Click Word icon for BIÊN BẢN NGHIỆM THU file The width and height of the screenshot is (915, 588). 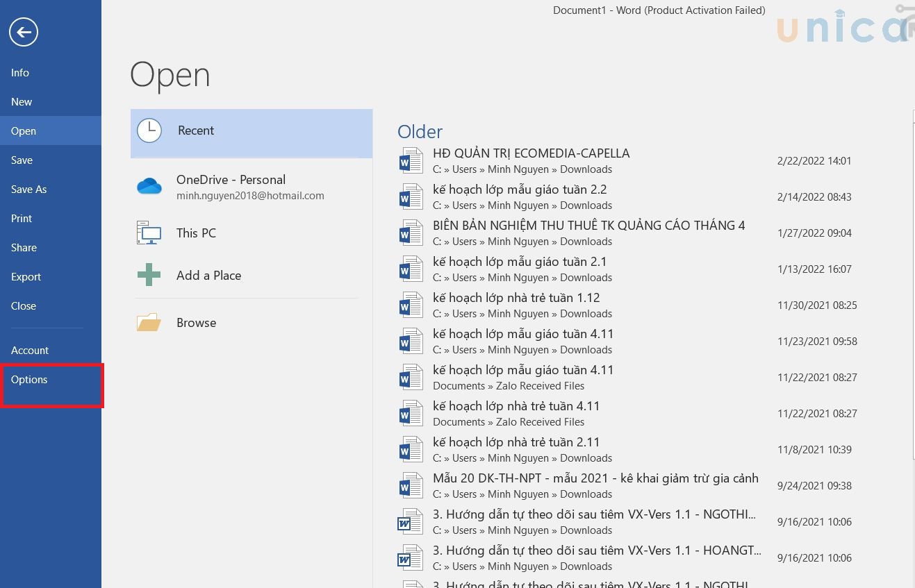coord(411,233)
